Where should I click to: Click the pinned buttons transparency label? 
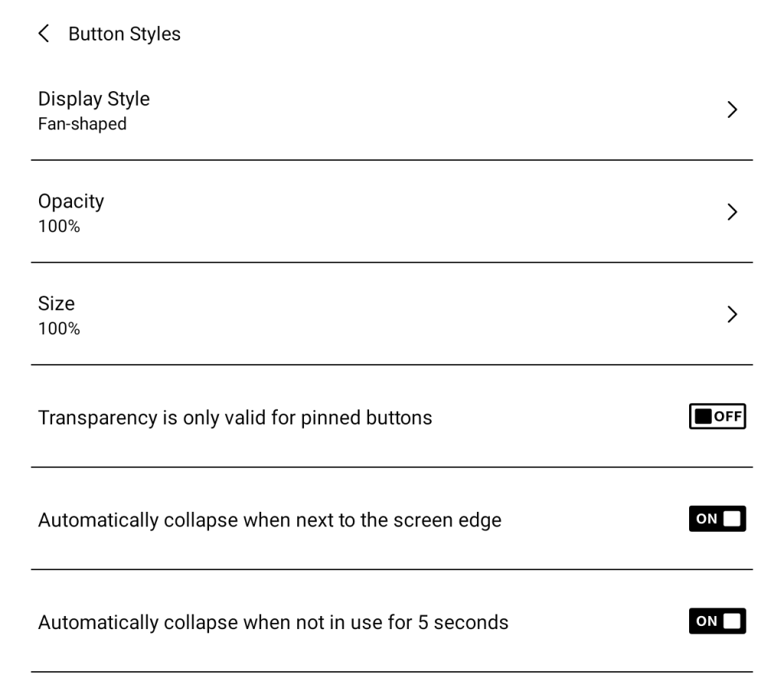235,418
